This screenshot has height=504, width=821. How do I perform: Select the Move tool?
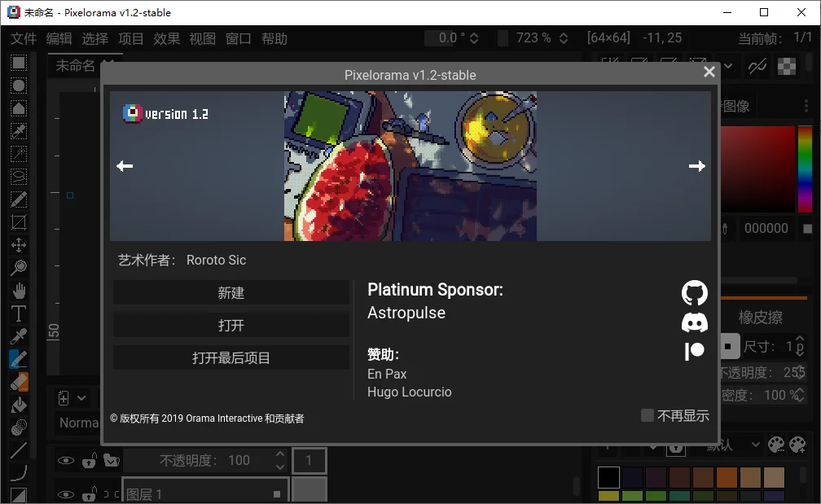(x=18, y=245)
